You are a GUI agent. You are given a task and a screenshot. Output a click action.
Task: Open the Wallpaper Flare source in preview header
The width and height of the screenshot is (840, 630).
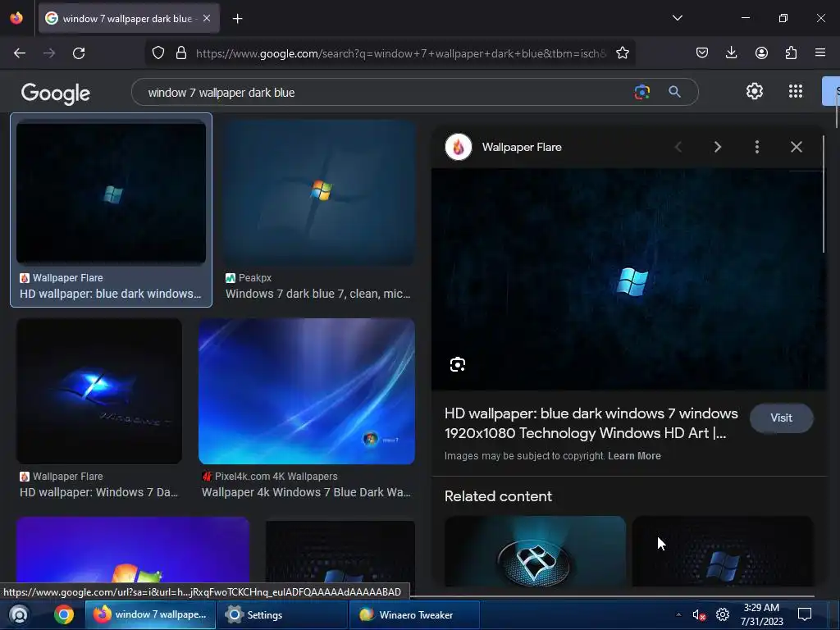(504, 147)
